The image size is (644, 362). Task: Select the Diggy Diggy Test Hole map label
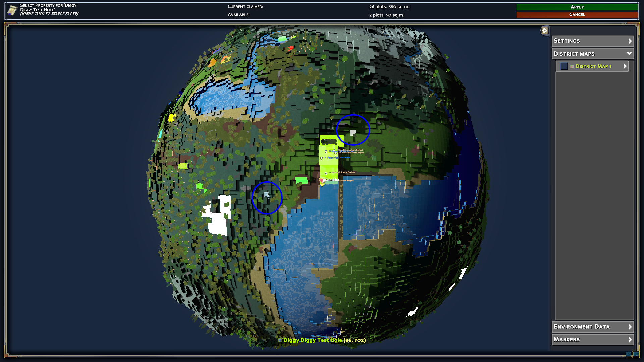click(x=338, y=158)
